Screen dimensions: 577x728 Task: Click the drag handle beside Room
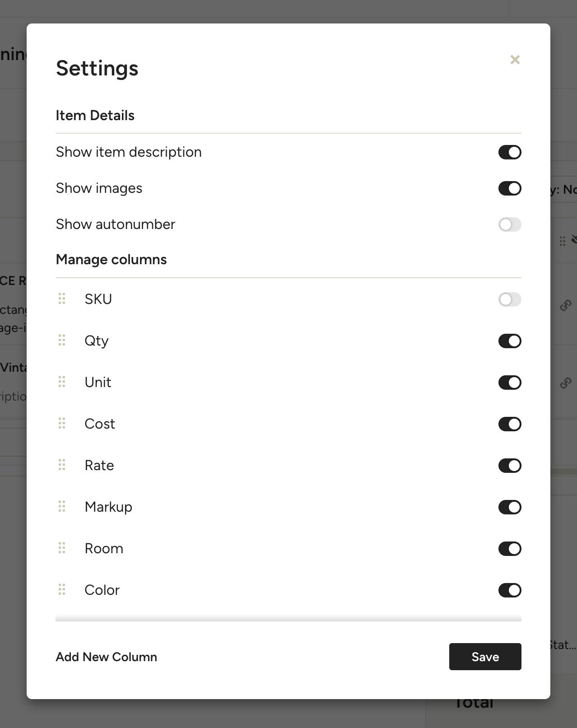tap(62, 548)
